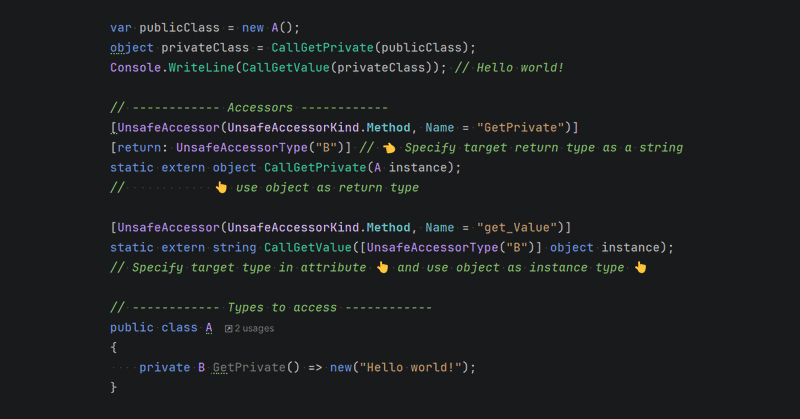
Task: Click the "class" keyword
Action: coord(179,327)
